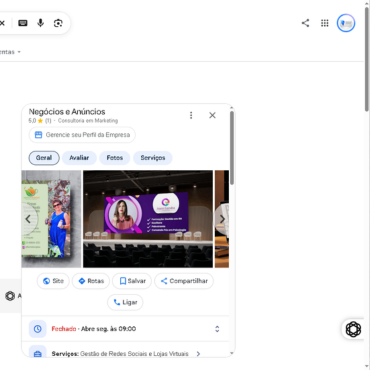Open the Serviços chevron arrow
The height and width of the screenshot is (370, 370).
[x=198, y=354]
